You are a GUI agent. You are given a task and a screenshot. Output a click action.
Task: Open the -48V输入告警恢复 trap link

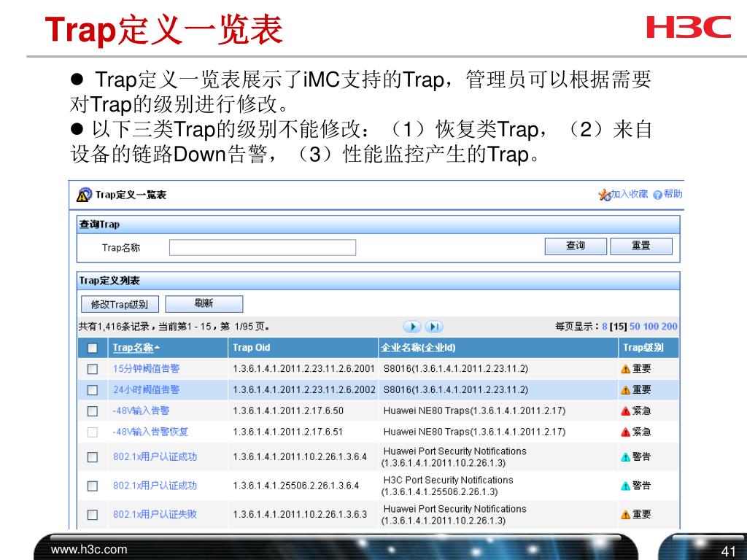[x=150, y=432]
